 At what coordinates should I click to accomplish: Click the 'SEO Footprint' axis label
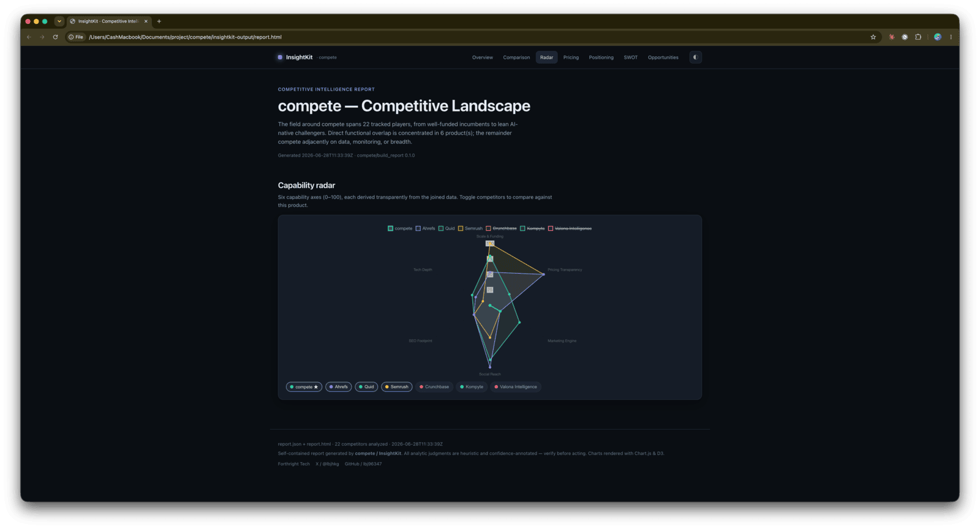click(420, 341)
